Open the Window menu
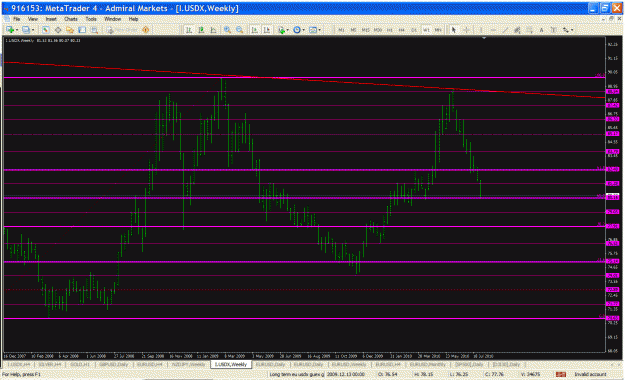The height and width of the screenshot is (380, 625). coord(112,19)
